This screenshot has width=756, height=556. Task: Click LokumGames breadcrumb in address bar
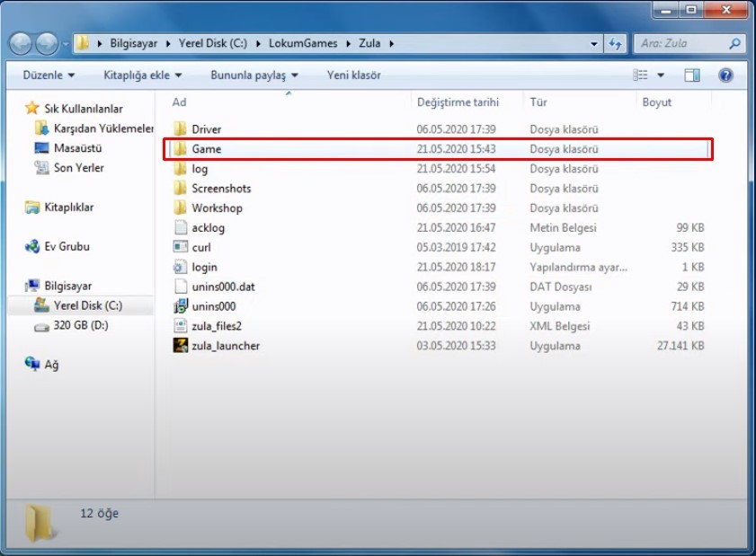(303, 43)
